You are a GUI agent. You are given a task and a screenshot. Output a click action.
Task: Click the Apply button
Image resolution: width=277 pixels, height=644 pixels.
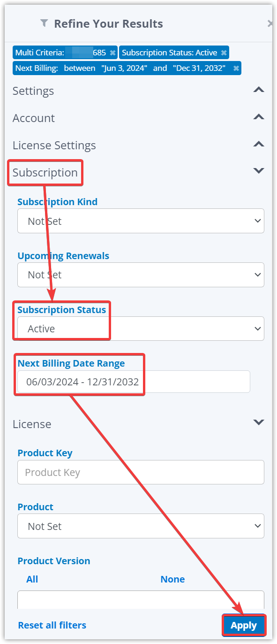pos(244,625)
